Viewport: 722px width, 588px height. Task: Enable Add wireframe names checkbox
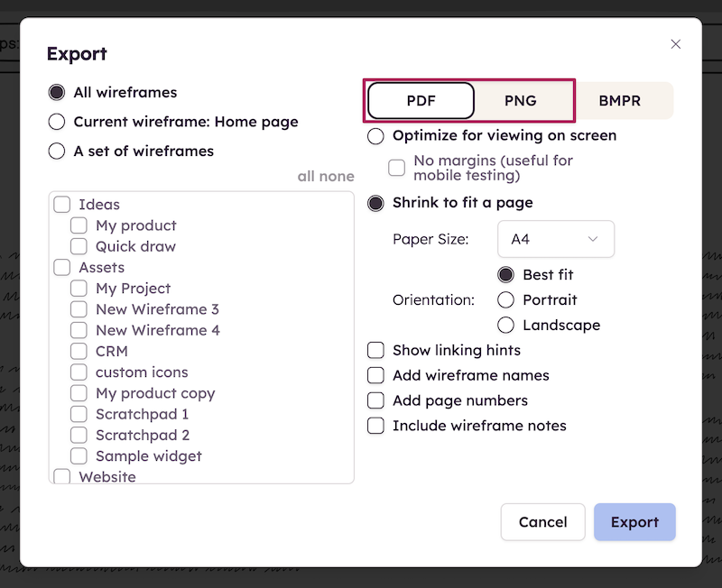pos(376,375)
